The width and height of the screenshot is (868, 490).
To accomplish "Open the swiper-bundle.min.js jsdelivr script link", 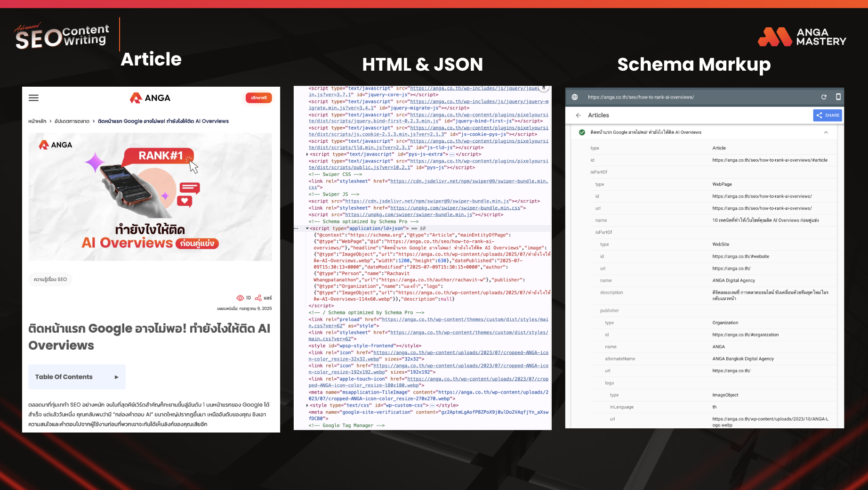I will click(x=427, y=201).
